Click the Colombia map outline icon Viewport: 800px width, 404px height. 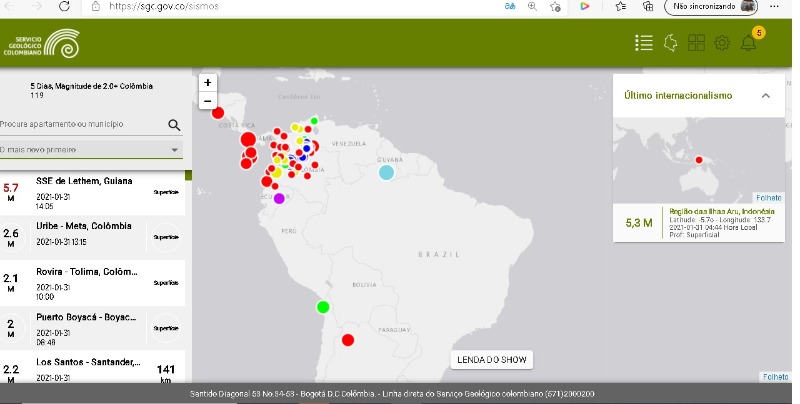(671, 43)
